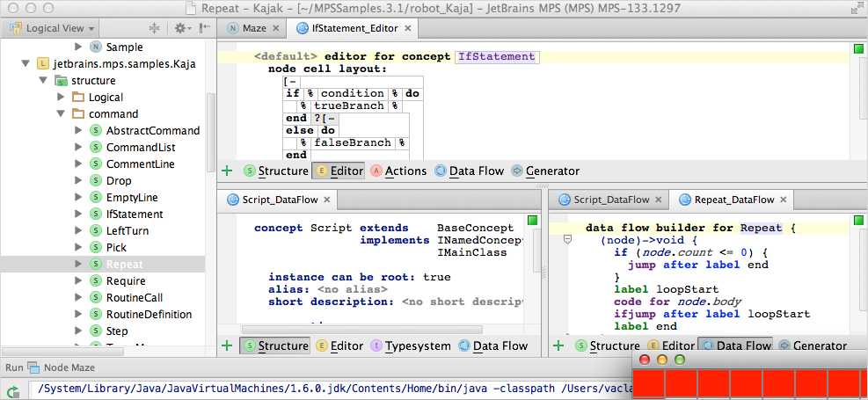Expand the CommandList concept
This screenshot has height=400, width=868.
tap(78, 148)
